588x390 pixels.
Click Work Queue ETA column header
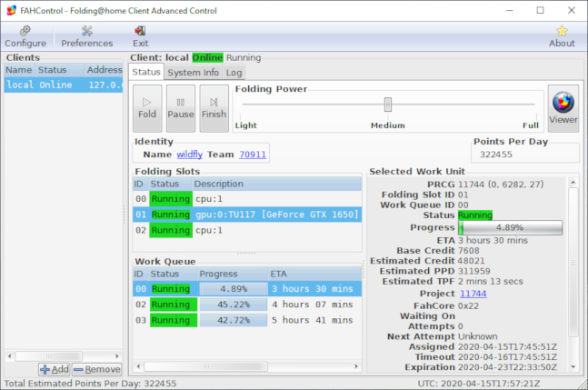tap(315, 274)
